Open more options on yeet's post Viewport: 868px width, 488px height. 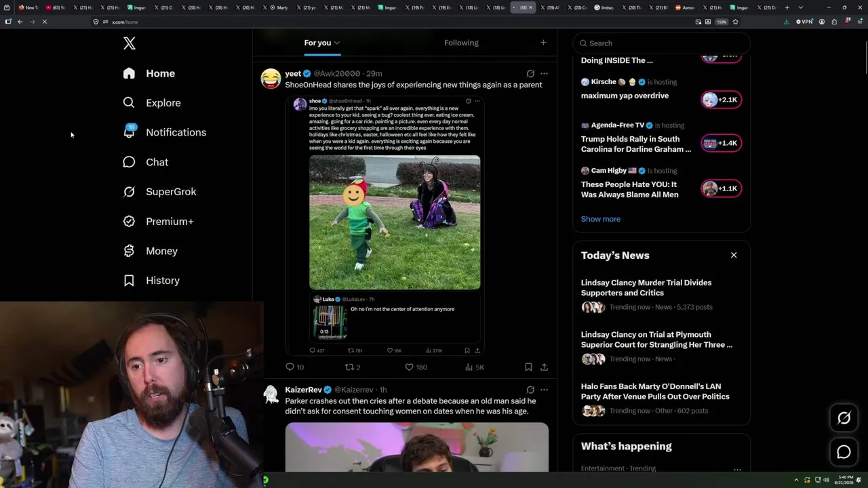544,73
